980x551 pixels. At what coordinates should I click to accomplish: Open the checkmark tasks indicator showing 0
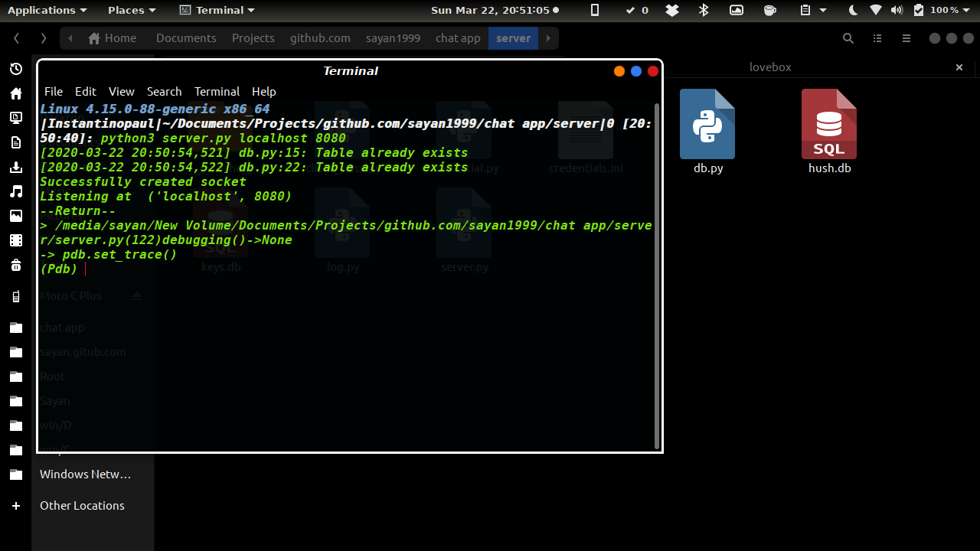(637, 10)
